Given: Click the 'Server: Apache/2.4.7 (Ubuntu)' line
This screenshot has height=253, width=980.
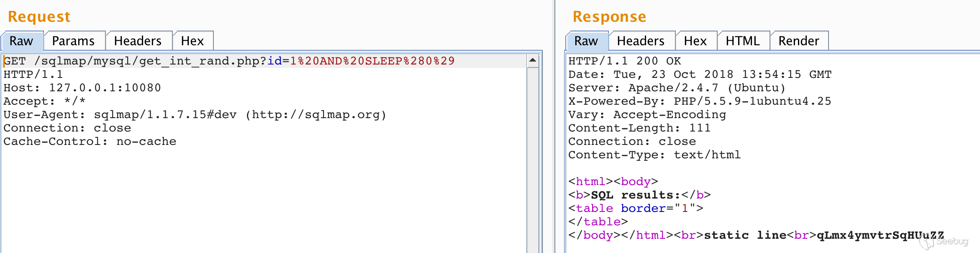Looking at the screenshot, I should click(677, 88).
